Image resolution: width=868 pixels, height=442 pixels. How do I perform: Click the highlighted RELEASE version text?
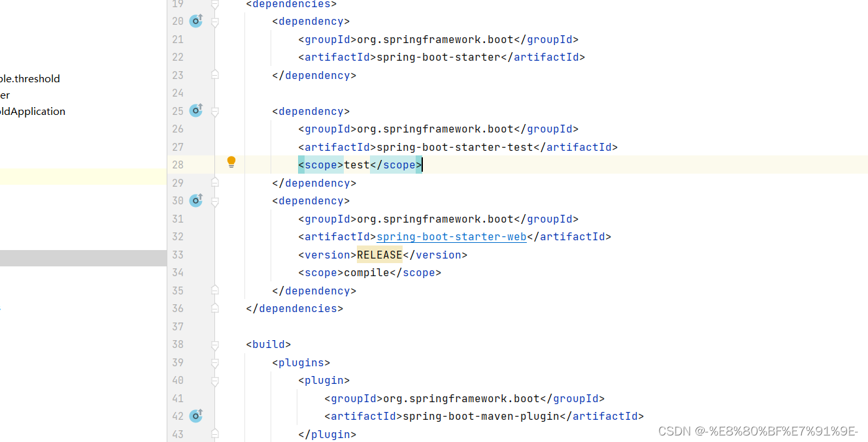(x=379, y=254)
